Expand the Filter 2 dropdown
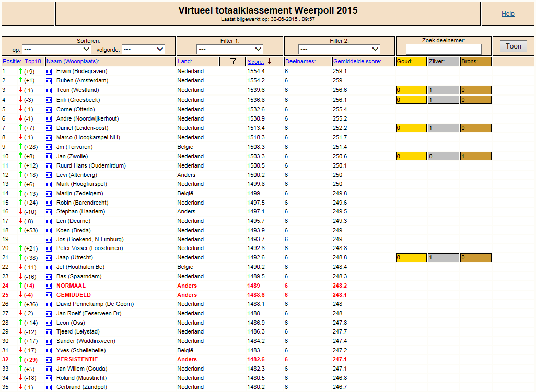Viewport: 536px width, 392px height. click(x=339, y=49)
